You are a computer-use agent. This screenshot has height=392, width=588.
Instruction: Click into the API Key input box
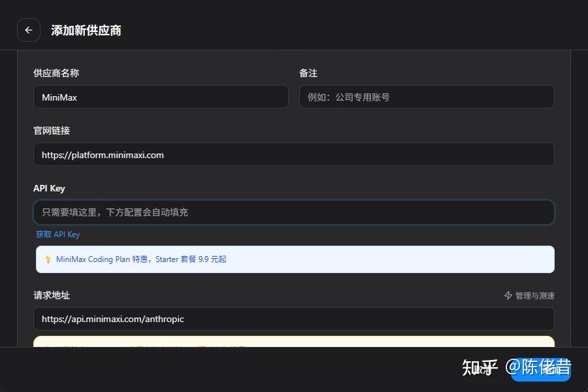click(293, 212)
